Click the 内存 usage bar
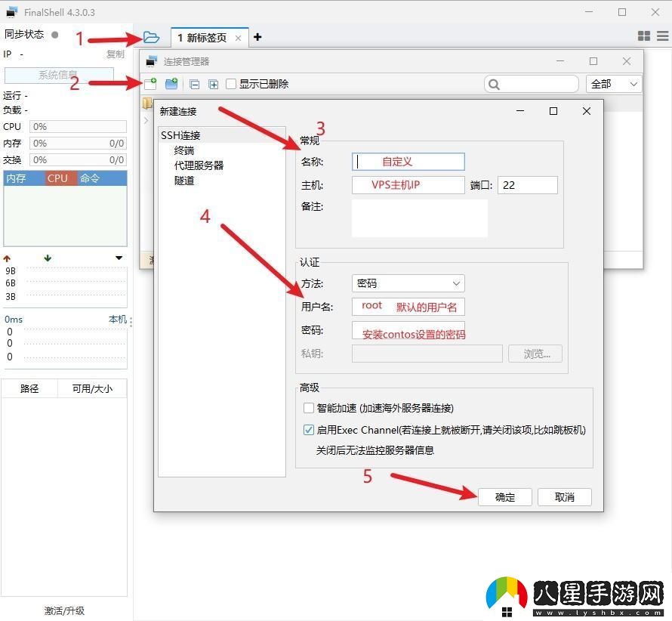 pos(78,144)
